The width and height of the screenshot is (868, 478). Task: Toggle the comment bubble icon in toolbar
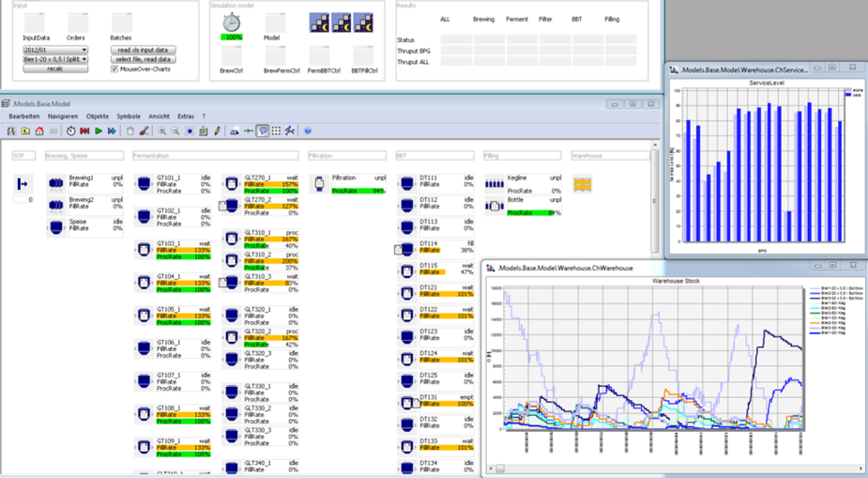[x=262, y=131]
